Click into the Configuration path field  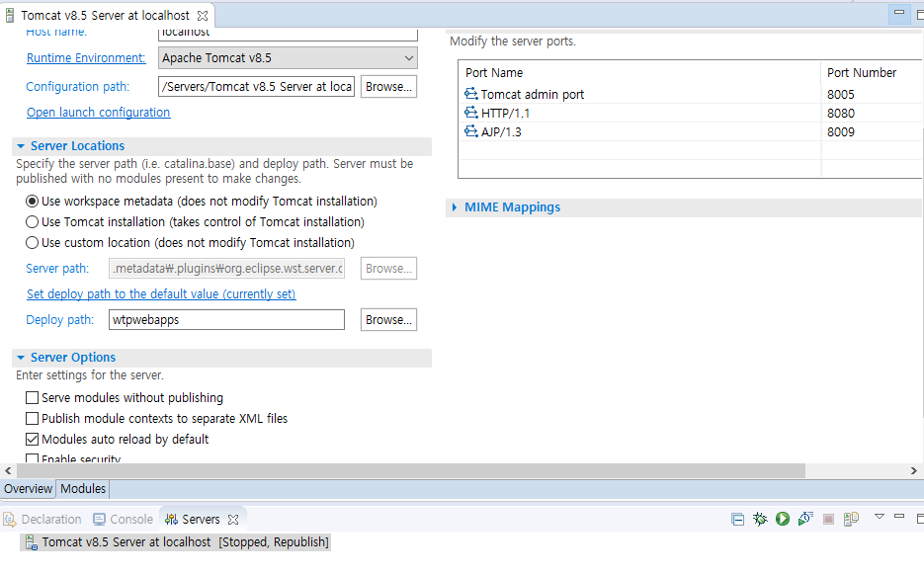click(x=256, y=87)
